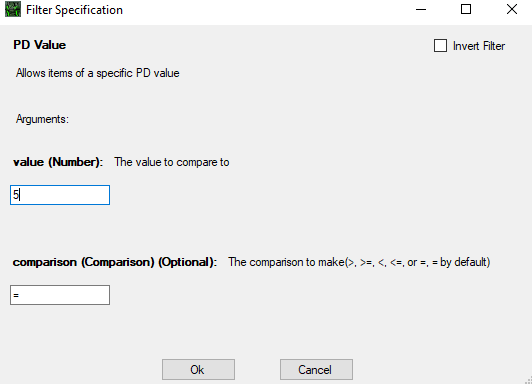532x384 pixels.
Task: Click the 'Allows items of a specific PD value' text
Action: (x=98, y=73)
